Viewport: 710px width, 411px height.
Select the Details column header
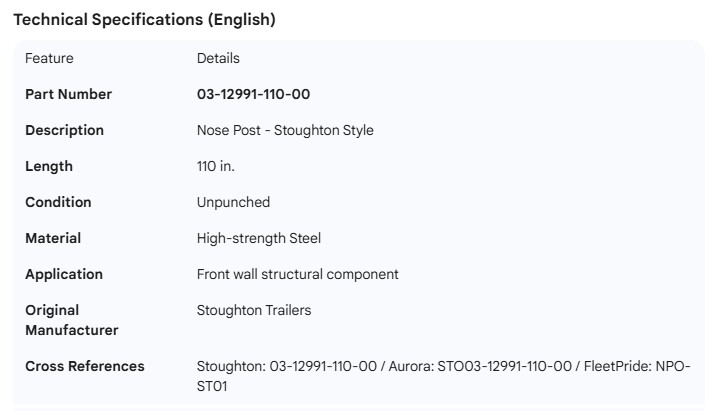(x=218, y=58)
